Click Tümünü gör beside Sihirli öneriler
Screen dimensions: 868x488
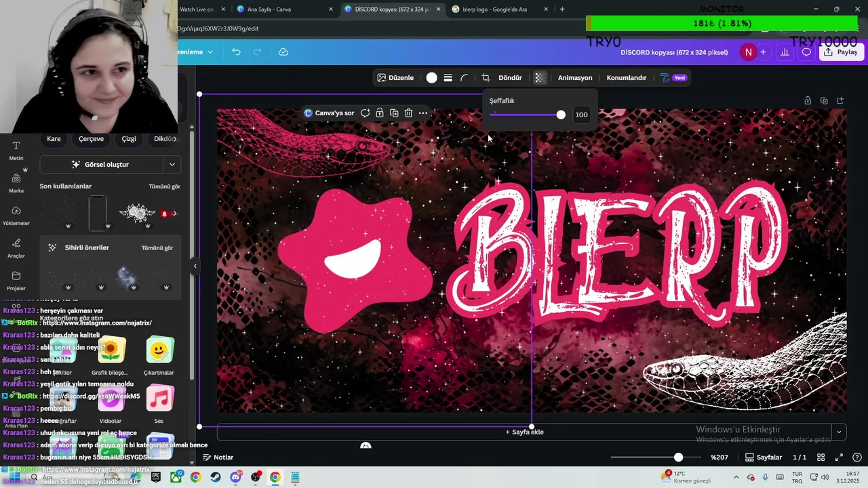tap(157, 248)
